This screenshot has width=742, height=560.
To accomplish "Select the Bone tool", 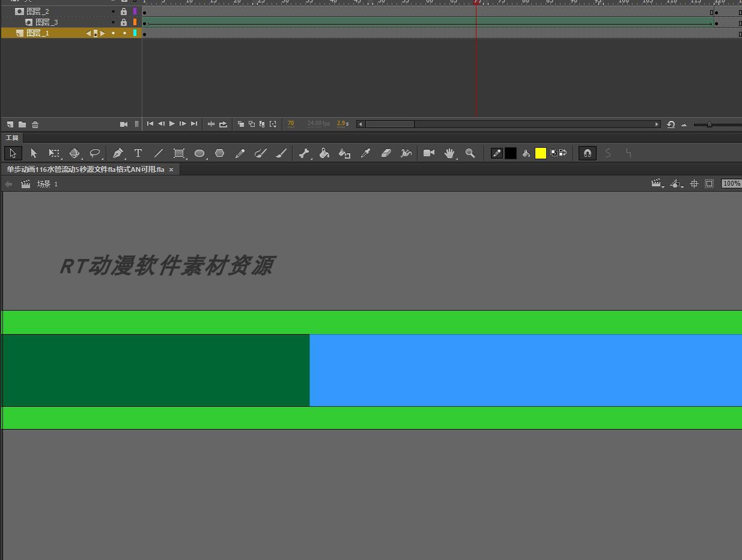I will coord(304,153).
